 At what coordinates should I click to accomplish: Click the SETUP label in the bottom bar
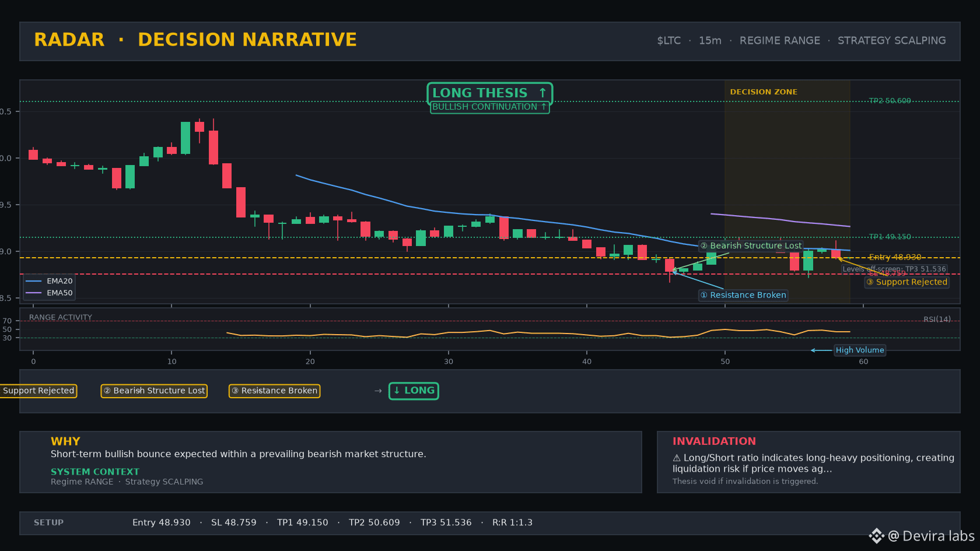click(48, 523)
